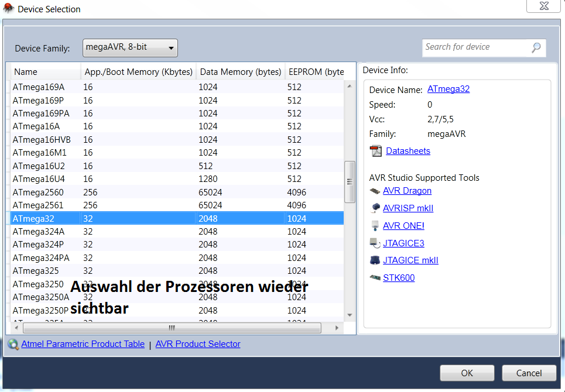The height and width of the screenshot is (392, 565).
Task: Click the Datasheets PDF icon
Action: tap(376, 151)
